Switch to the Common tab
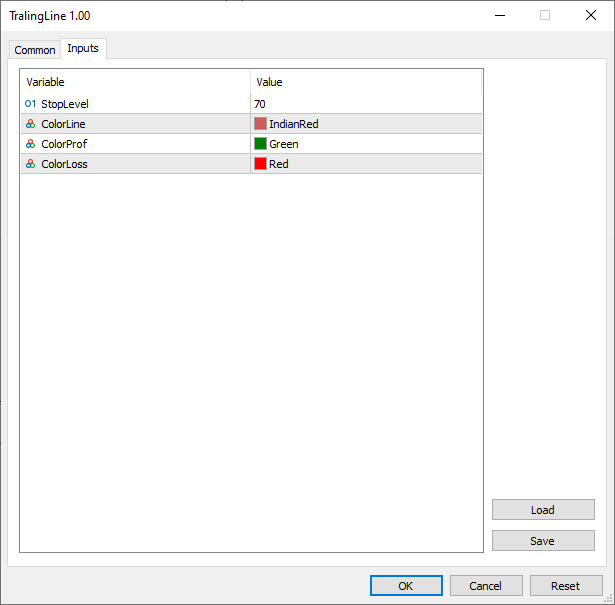The height and width of the screenshot is (605, 615). click(35, 50)
